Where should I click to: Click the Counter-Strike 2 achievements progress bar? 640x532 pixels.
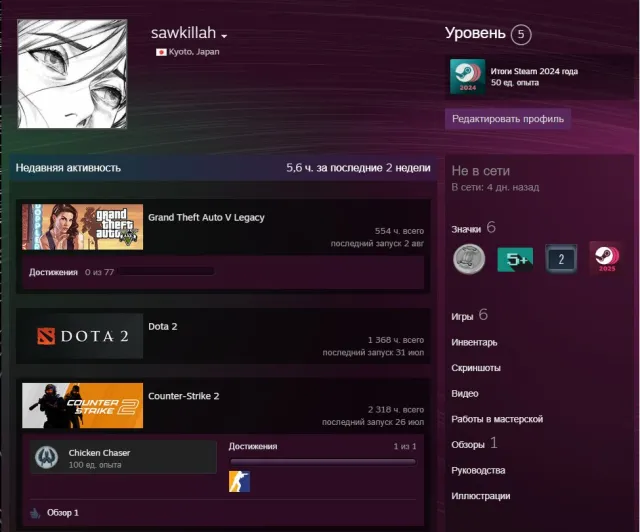point(322,462)
